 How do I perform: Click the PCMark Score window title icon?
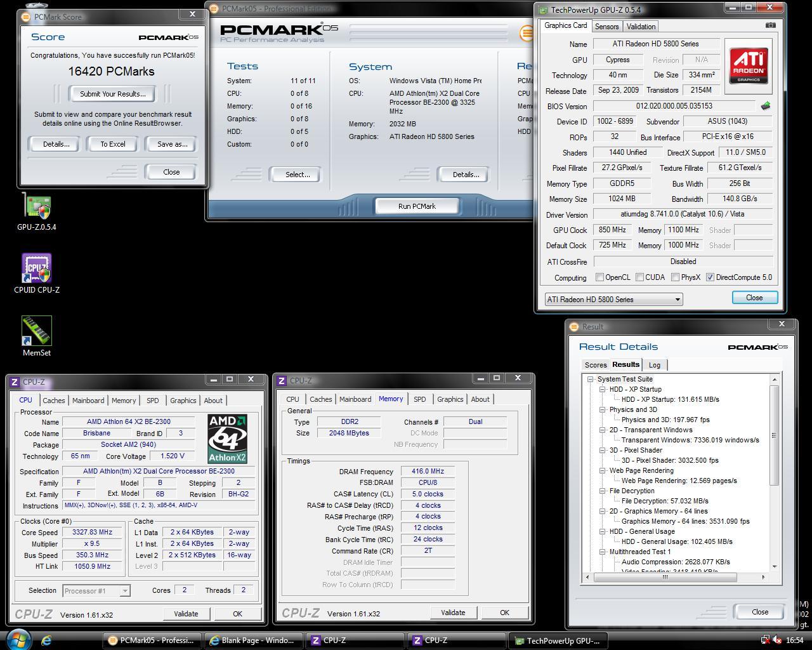(x=26, y=17)
